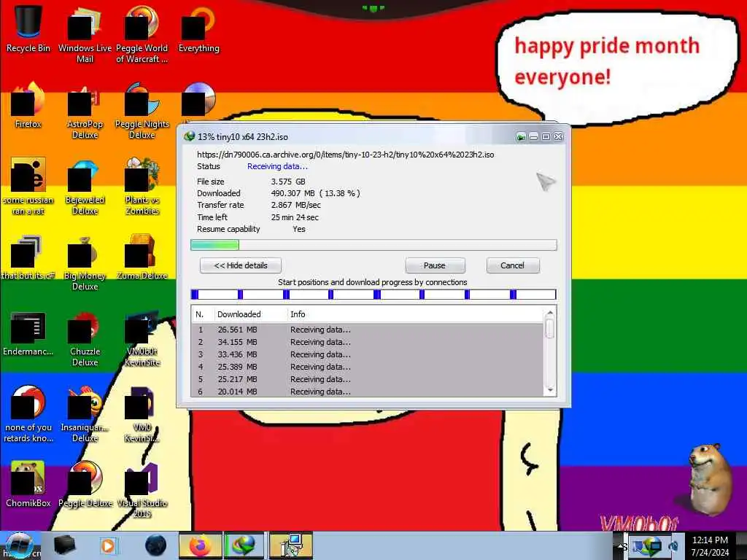The width and height of the screenshot is (747, 560).
Task: Select the AstroPop Deluxe desktop icon
Action: 85,111
